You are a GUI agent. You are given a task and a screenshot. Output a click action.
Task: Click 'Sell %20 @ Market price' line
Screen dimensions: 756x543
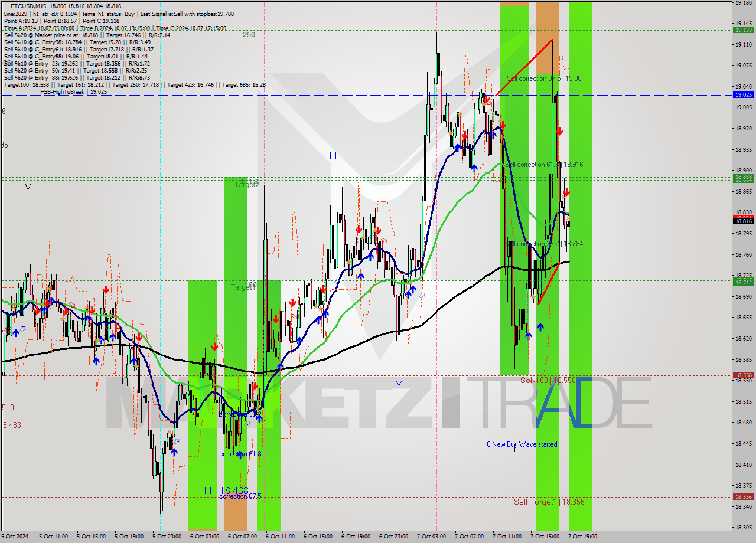point(87,35)
